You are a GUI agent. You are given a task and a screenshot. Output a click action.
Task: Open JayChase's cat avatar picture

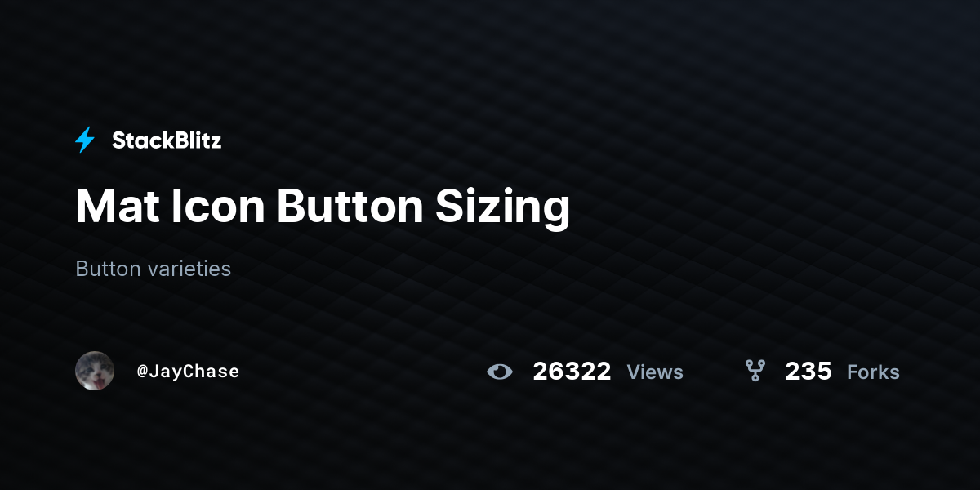coord(95,371)
